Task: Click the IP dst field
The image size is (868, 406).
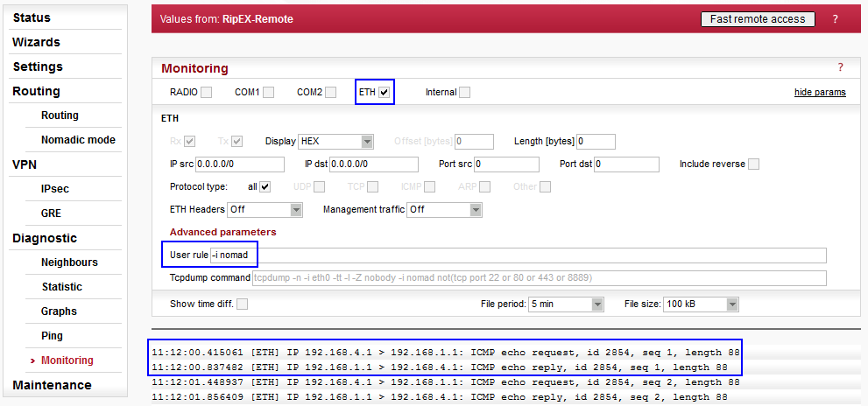Action: [x=374, y=164]
